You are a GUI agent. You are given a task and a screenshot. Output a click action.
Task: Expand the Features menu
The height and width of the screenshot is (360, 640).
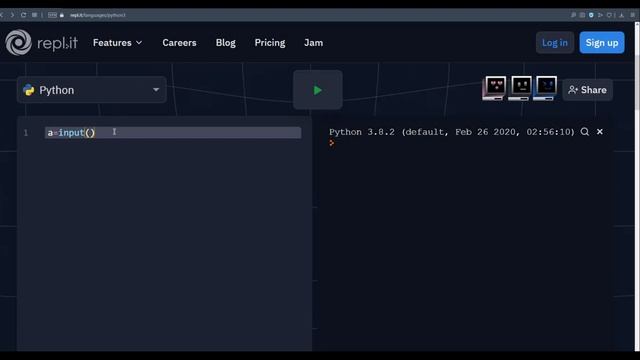117,42
